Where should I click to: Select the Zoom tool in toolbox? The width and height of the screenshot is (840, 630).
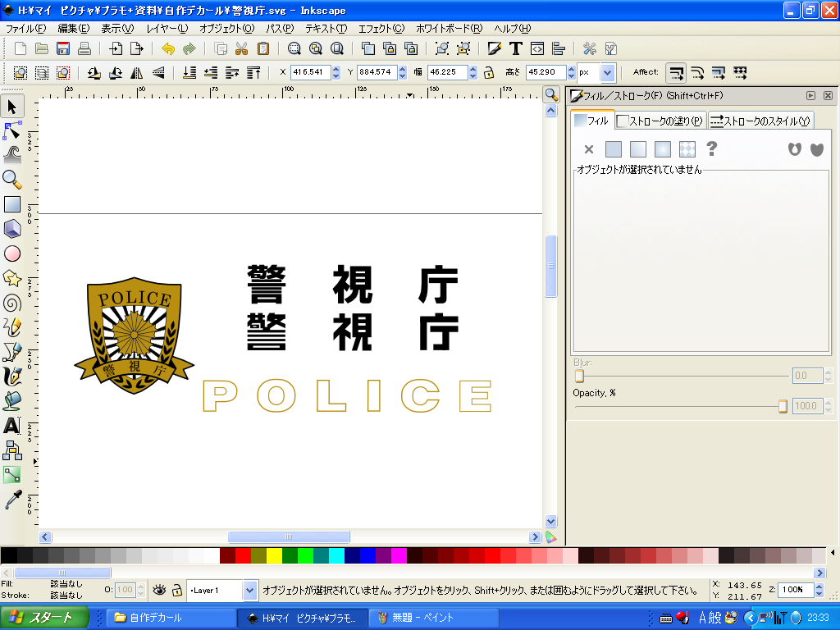pos(12,179)
